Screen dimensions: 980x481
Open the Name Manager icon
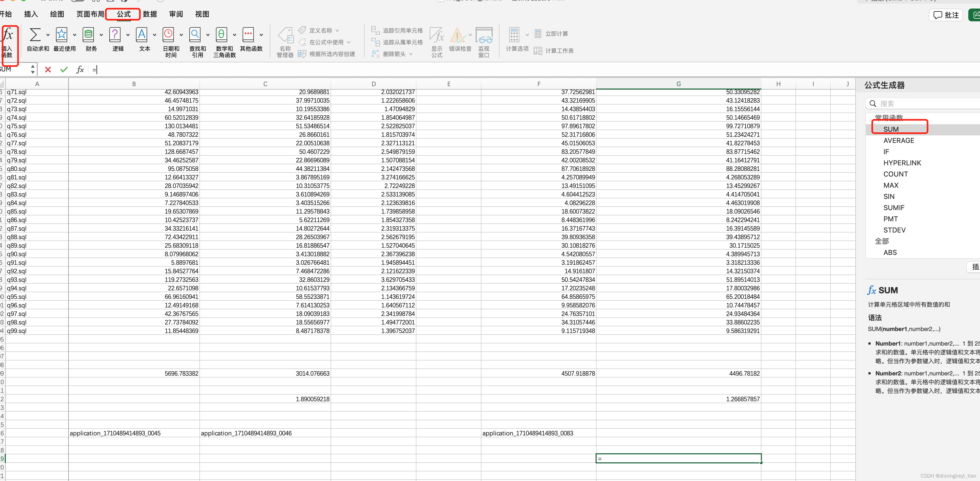coord(285,35)
